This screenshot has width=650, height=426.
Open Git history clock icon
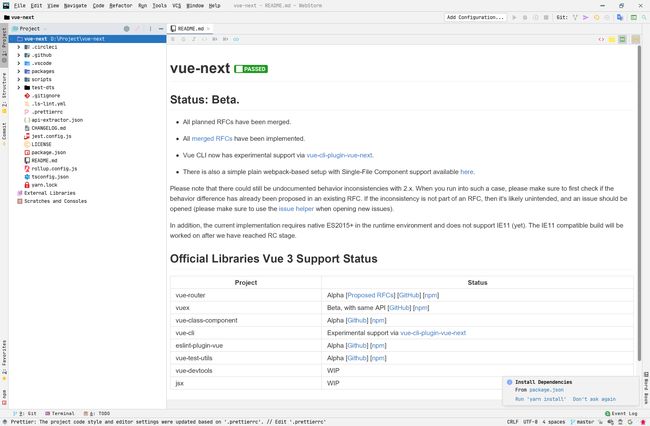597,17
